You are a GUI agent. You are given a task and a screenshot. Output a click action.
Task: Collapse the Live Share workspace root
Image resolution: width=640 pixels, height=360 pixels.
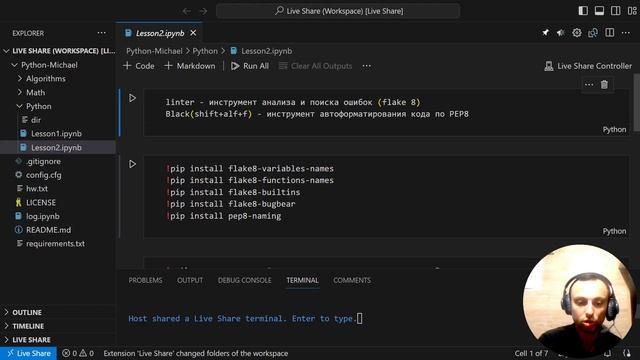pyautogui.click(x=58, y=51)
